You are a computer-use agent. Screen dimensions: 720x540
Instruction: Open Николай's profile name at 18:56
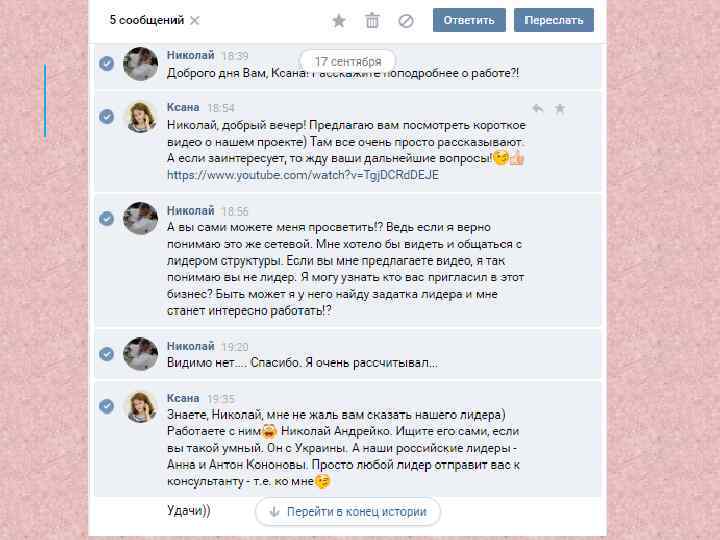pyautogui.click(x=191, y=211)
